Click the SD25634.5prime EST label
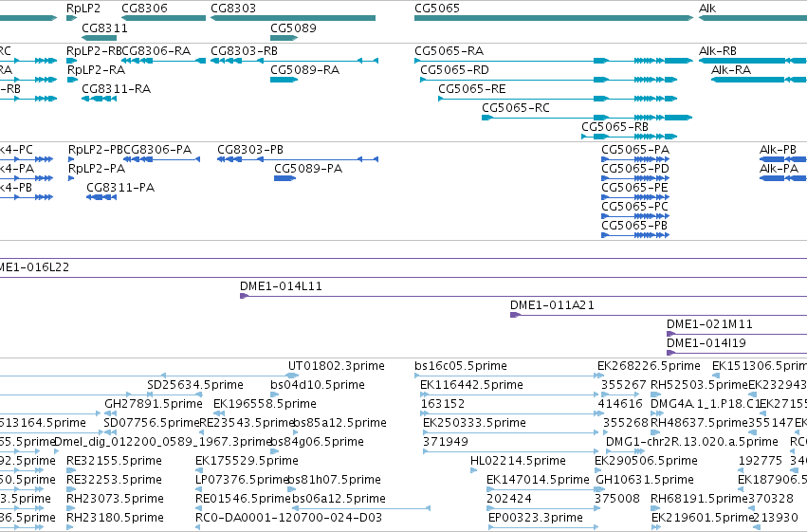The height and width of the screenshot is (532, 807). point(195,385)
